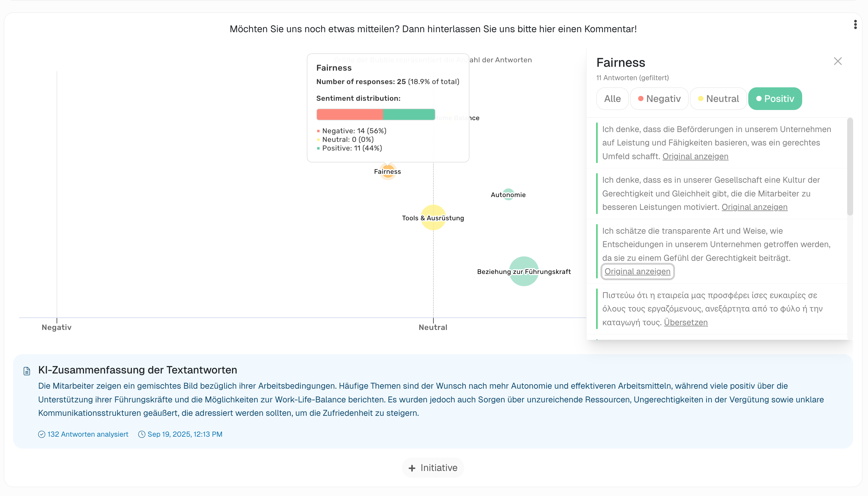Image resolution: width=868 pixels, height=496 pixels.
Task: Click the plus icon on Initiative button
Action: point(412,468)
